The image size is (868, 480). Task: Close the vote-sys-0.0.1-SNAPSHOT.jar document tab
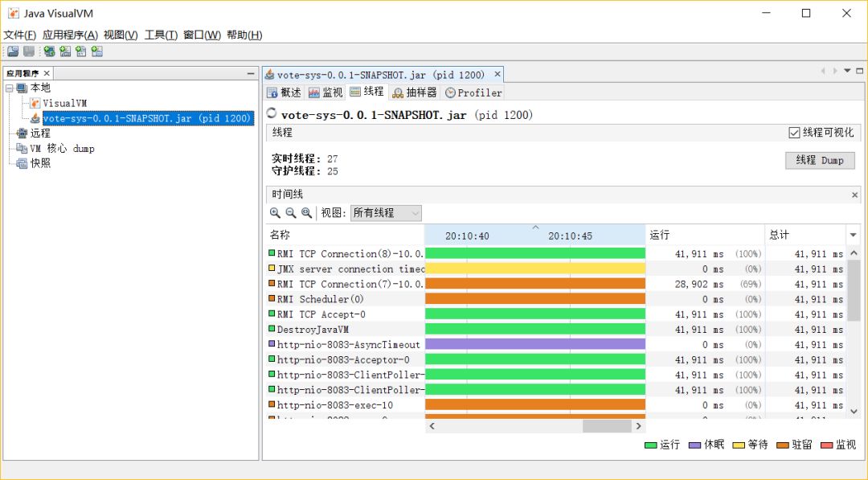497,74
